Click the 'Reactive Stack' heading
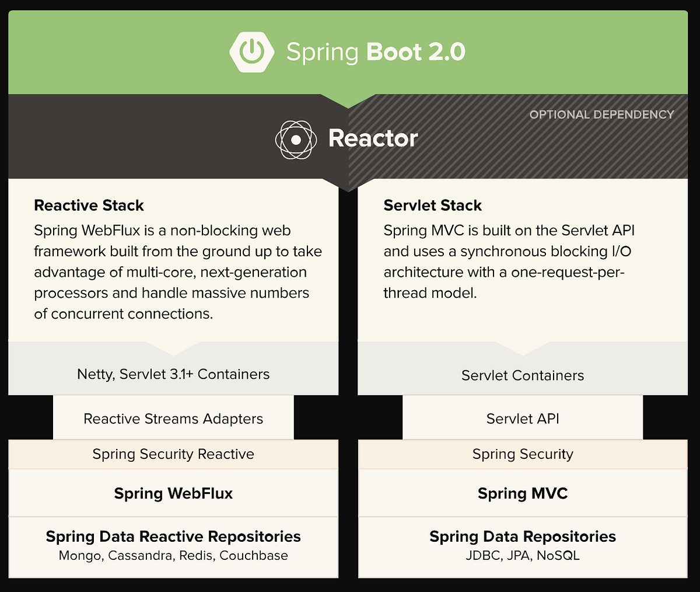 pos(89,206)
